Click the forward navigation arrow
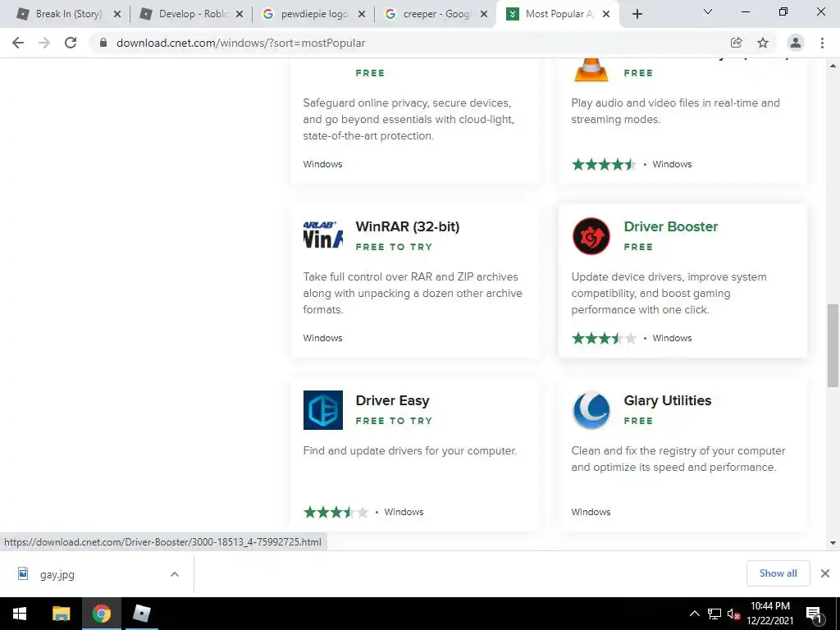840x630 pixels. click(x=44, y=43)
